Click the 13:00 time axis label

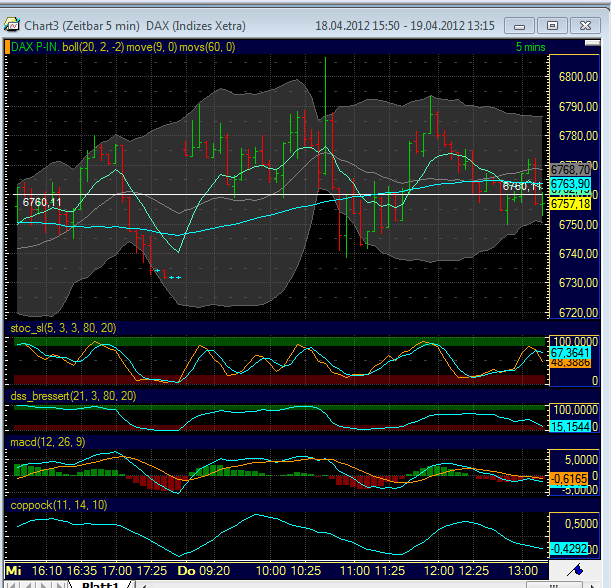tap(523, 571)
